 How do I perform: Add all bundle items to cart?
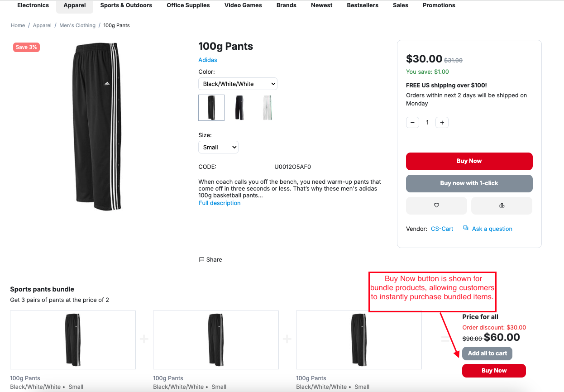click(487, 354)
